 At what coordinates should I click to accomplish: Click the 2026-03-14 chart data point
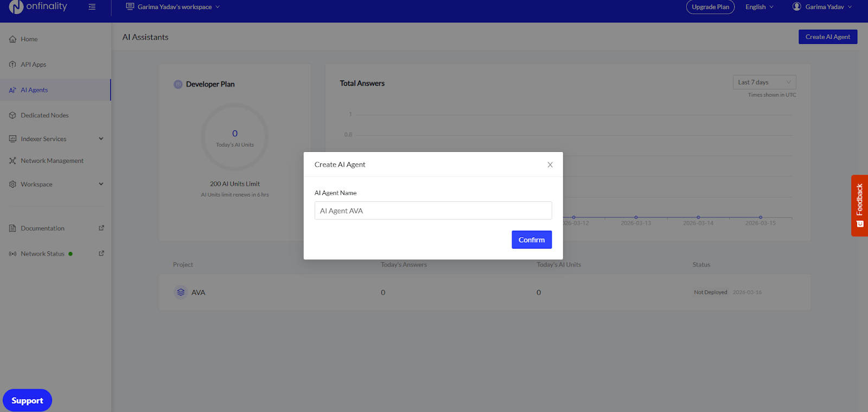click(x=698, y=217)
